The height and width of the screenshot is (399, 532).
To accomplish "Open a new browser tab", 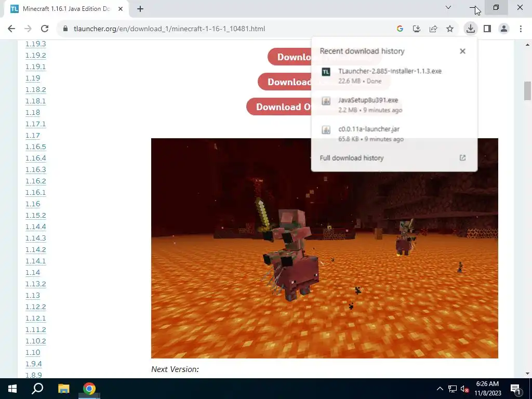I will [140, 9].
